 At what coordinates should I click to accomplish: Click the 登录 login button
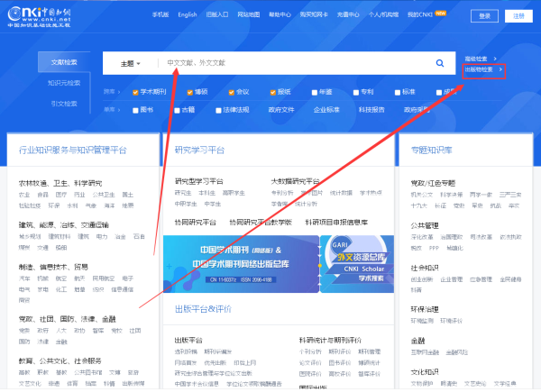tap(484, 16)
